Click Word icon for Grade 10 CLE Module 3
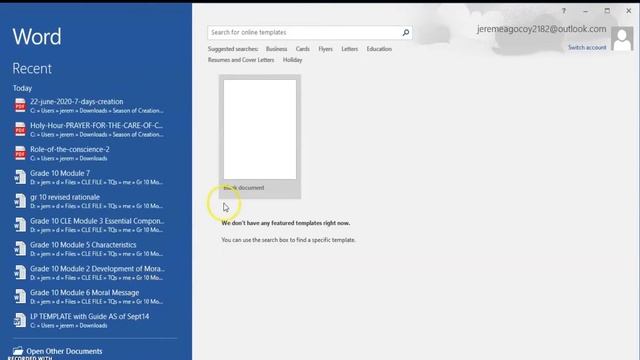The image size is (640, 360). (x=20, y=225)
